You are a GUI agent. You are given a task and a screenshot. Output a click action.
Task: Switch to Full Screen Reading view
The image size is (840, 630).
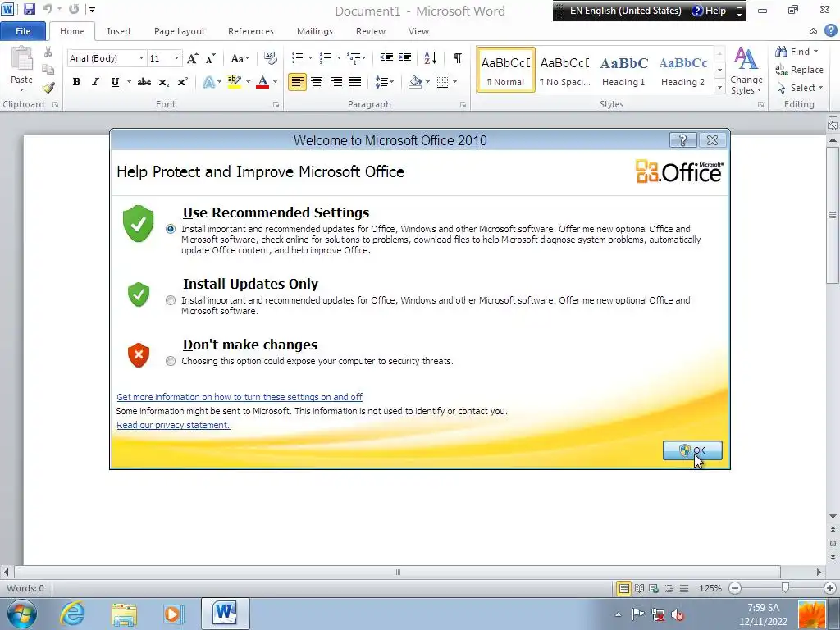pyautogui.click(x=639, y=588)
